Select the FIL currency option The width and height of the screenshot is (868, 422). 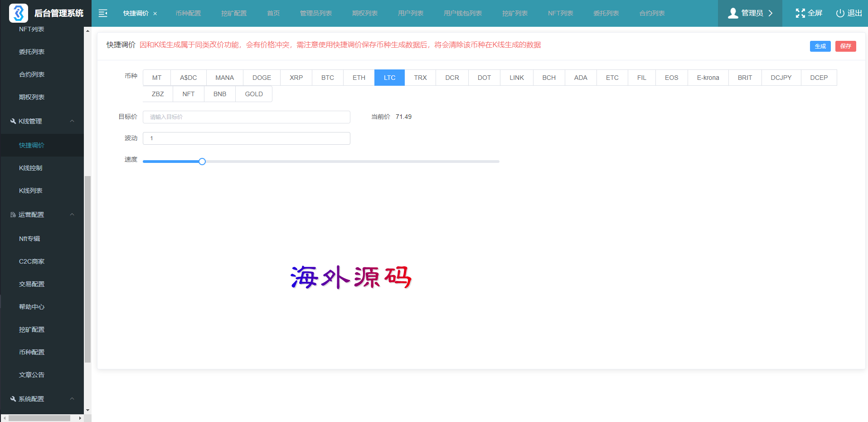click(642, 78)
